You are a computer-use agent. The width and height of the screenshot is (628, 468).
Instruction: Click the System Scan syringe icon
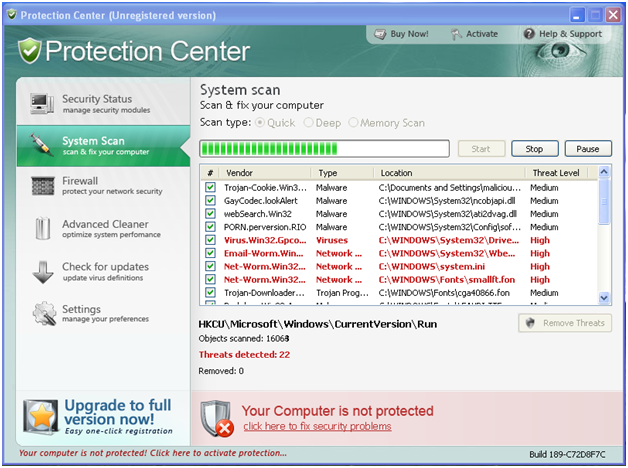click(42, 145)
